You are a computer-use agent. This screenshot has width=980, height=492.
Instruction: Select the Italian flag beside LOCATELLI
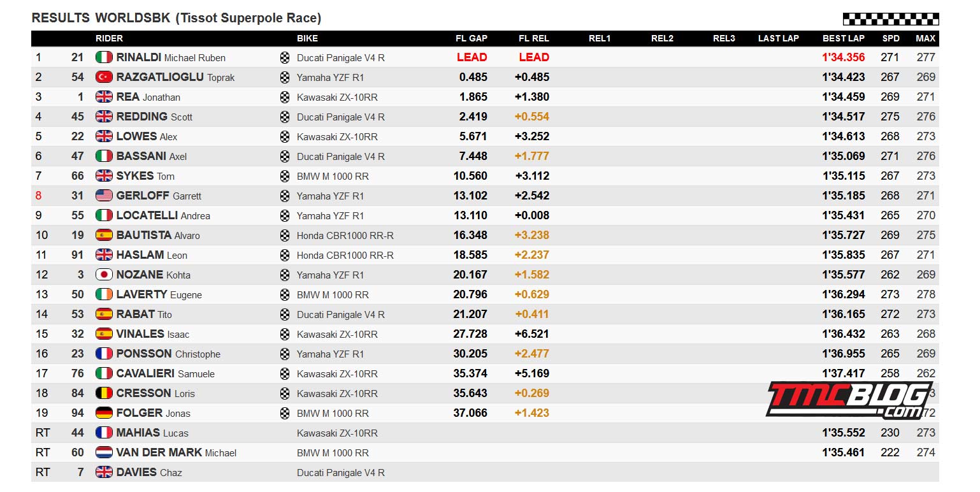click(x=104, y=215)
